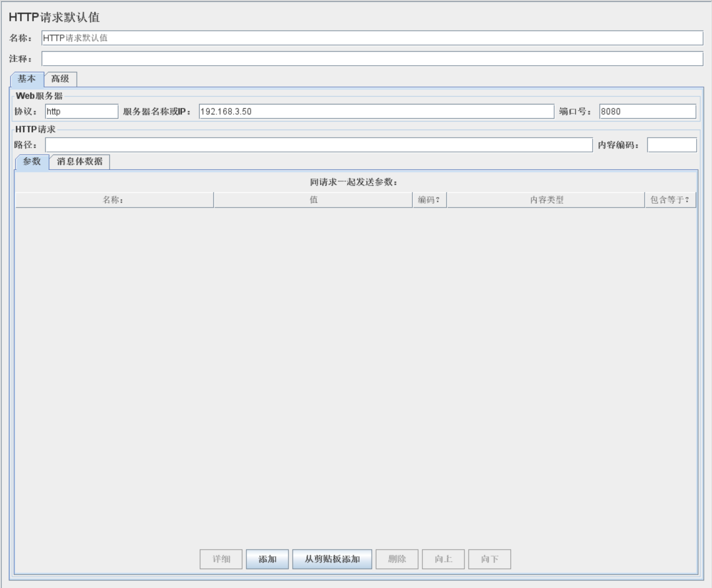Click the 名称 column header of the table
The height and width of the screenshot is (588, 712).
(x=114, y=199)
